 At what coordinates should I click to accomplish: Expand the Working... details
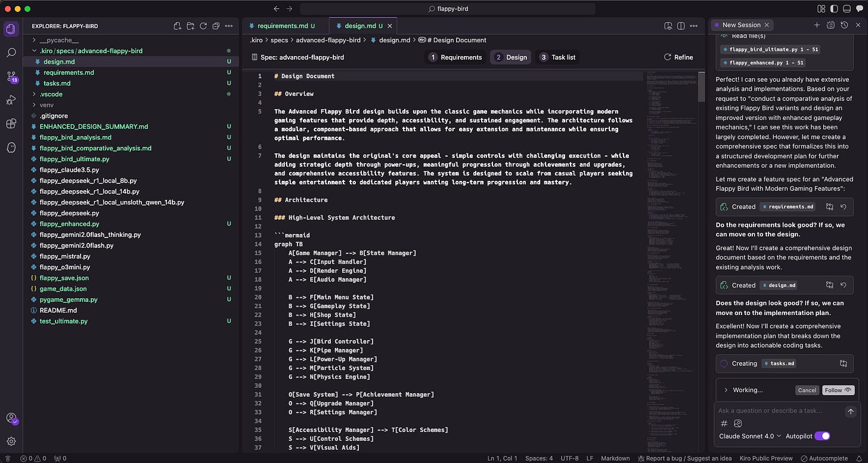pos(726,390)
